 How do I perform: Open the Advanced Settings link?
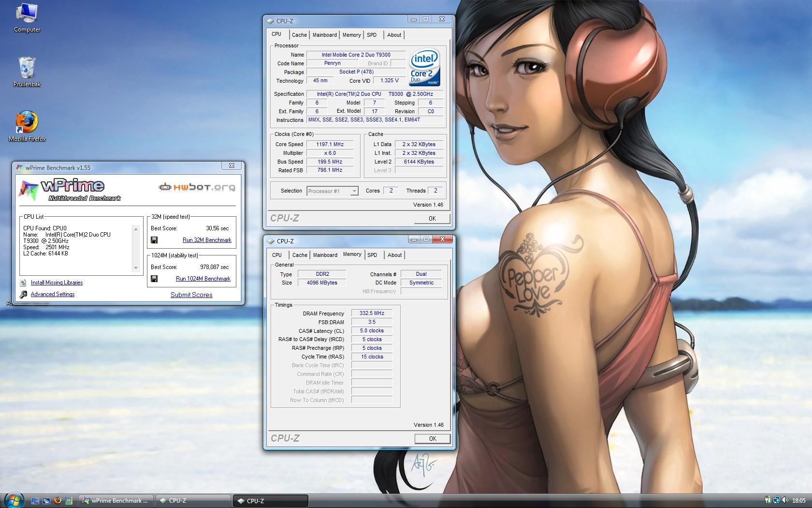(x=53, y=294)
